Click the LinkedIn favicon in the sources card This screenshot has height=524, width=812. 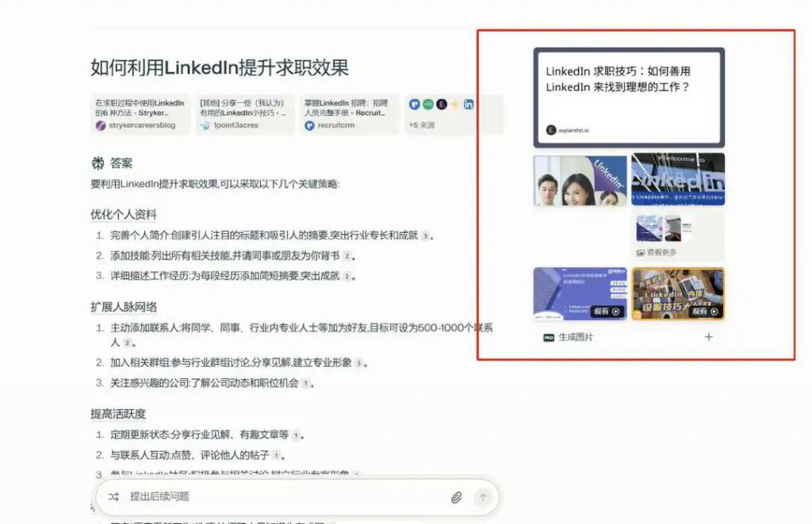coord(469,105)
